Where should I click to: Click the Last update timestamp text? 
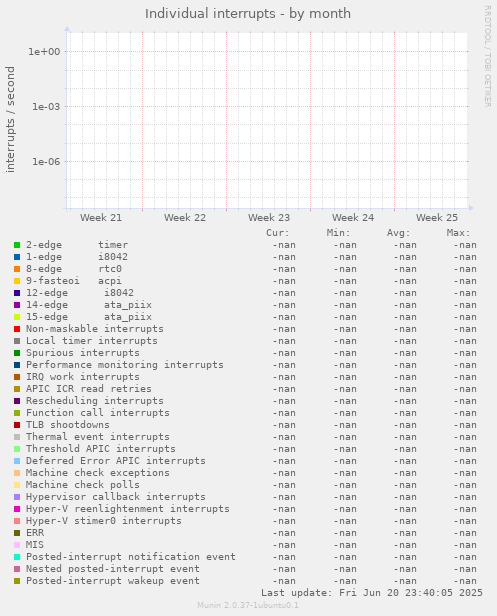(x=372, y=593)
